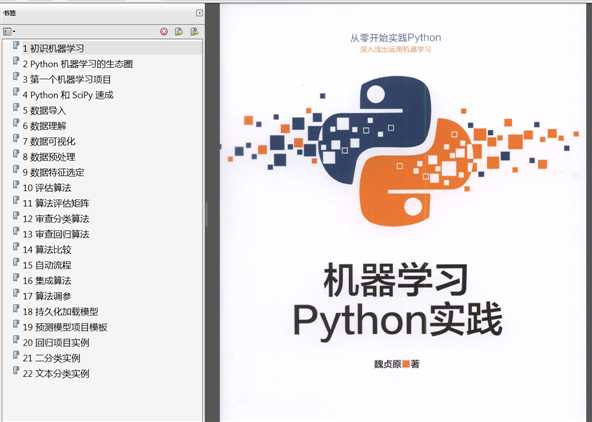Go to bookmark 2 Python 机器学习的生态圈

tap(77, 64)
